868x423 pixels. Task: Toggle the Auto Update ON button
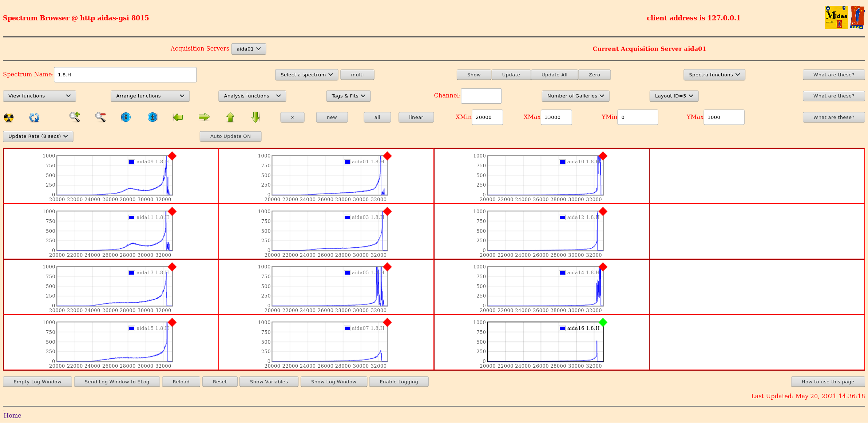tap(230, 136)
